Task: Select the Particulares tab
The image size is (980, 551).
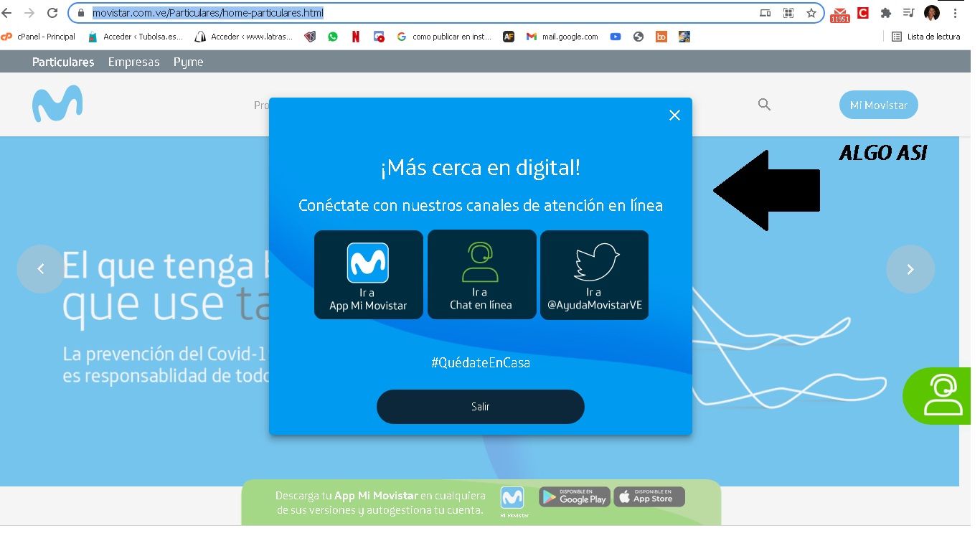Action: pyautogui.click(x=63, y=62)
